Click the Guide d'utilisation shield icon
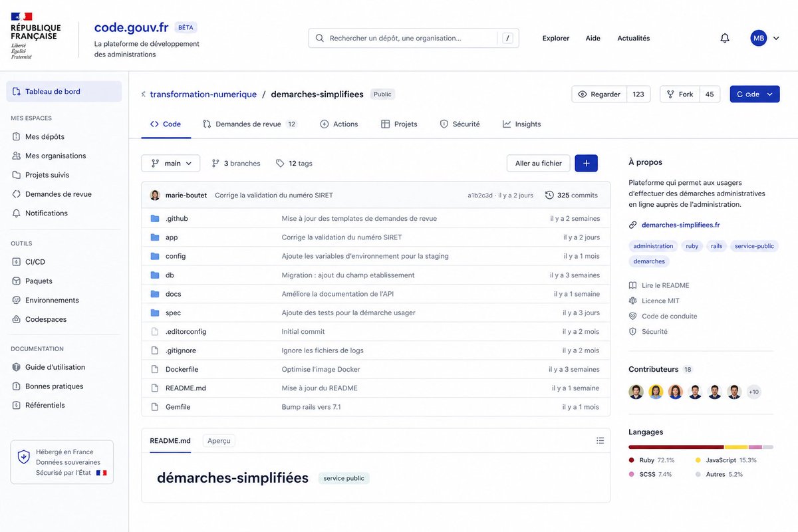 coord(17,367)
